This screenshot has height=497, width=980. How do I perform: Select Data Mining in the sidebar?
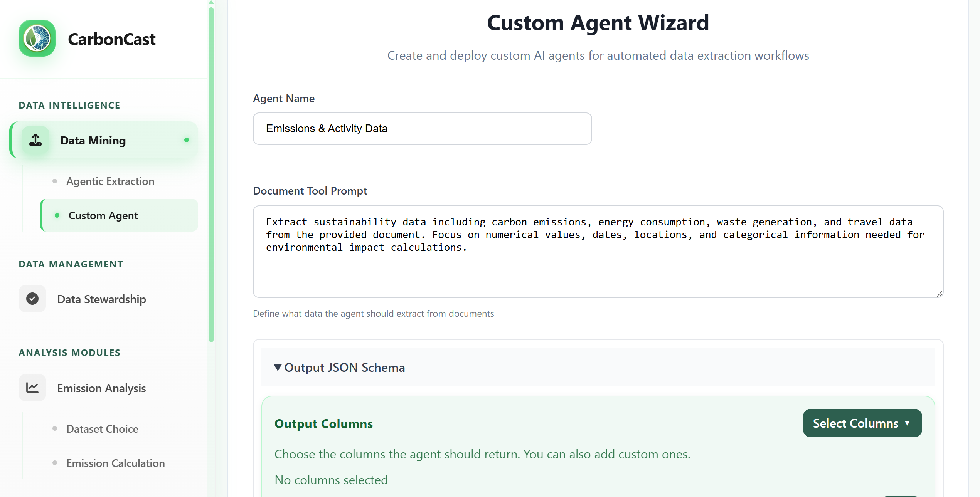coord(93,141)
